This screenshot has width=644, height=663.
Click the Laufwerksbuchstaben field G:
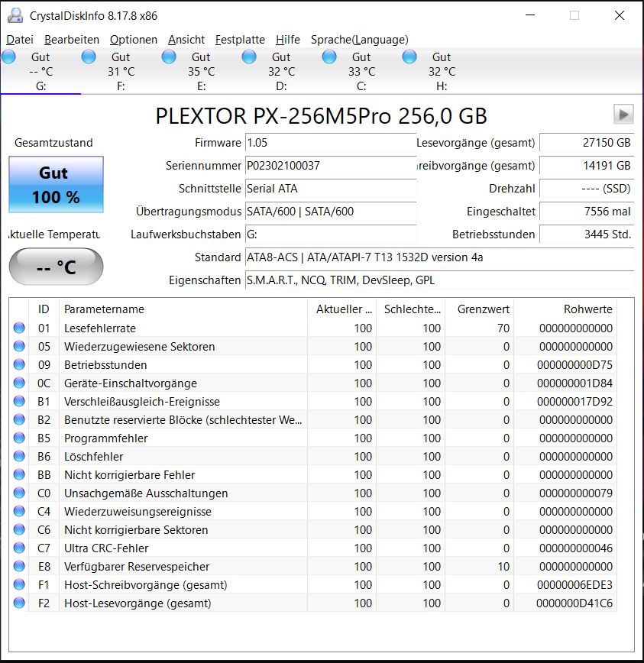point(331,234)
